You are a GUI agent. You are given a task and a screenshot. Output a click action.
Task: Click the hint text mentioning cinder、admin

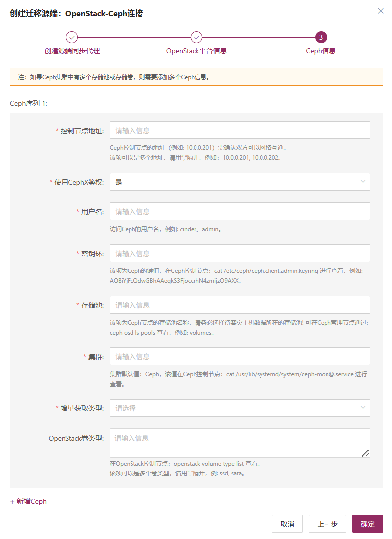pos(166,229)
